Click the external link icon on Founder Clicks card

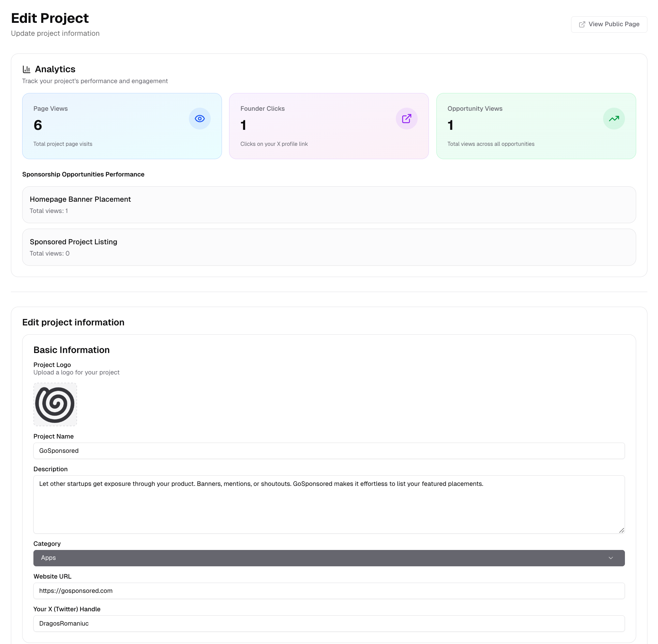pyautogui.click(x=406, y=119)
